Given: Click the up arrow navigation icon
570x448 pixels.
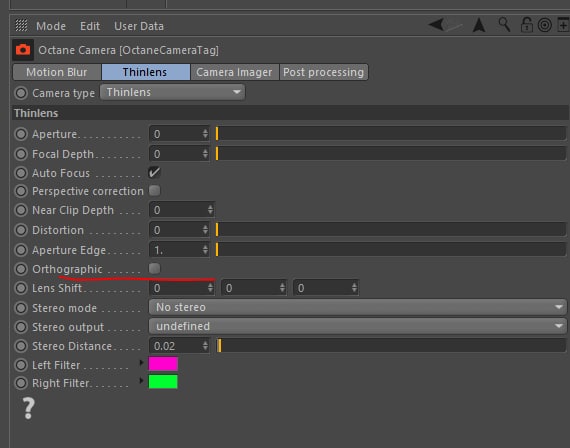Looking at the screenshot, I should tap(479, 25).
